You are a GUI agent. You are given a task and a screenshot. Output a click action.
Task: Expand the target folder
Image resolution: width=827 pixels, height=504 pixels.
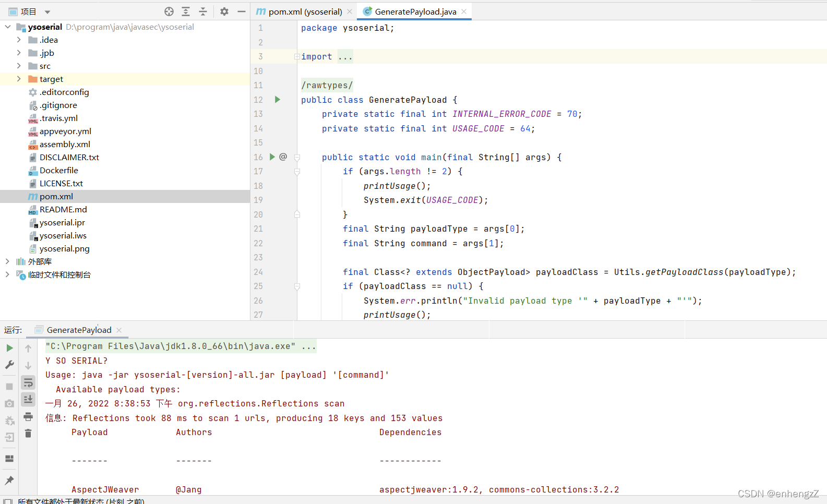(x=19, y=79)
